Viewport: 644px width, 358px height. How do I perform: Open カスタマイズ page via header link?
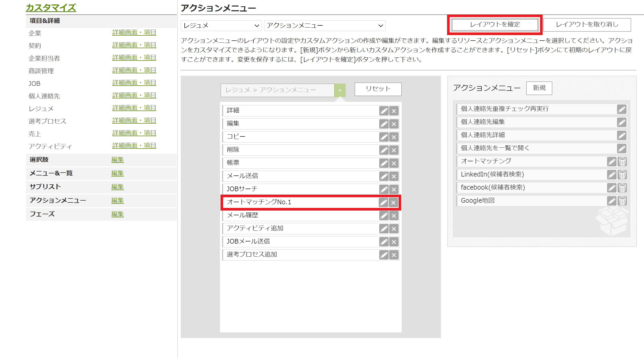51,8
